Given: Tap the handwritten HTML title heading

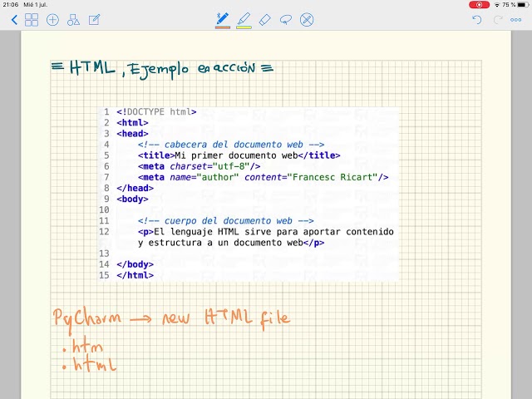Looking at the screenshot, I should [162, 69].
